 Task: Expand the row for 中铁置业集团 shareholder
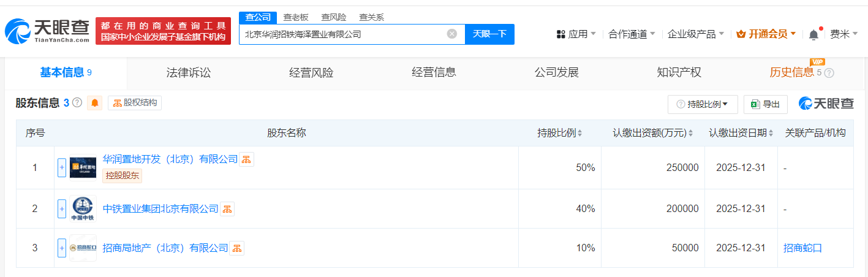(x=62, y=209)
